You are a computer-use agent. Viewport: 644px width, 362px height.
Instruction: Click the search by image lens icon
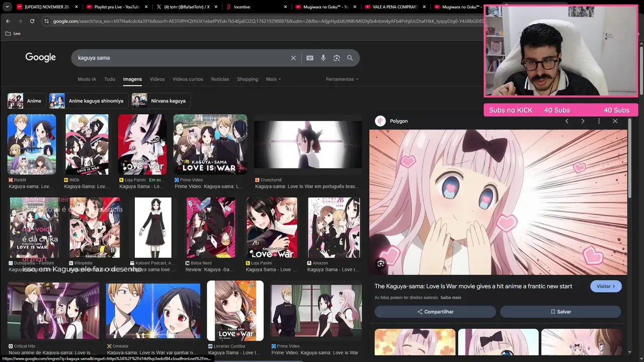337,58
